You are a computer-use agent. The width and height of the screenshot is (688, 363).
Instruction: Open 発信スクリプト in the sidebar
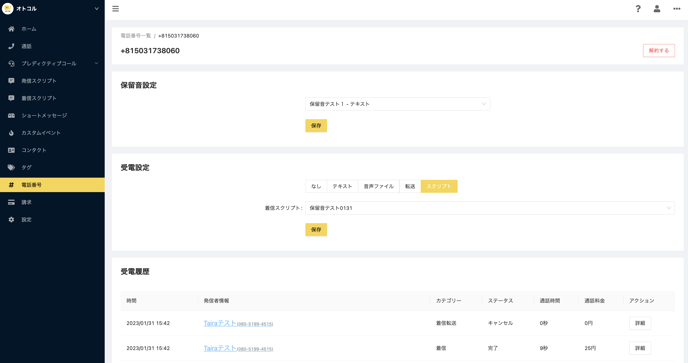(x=52, y=81)
